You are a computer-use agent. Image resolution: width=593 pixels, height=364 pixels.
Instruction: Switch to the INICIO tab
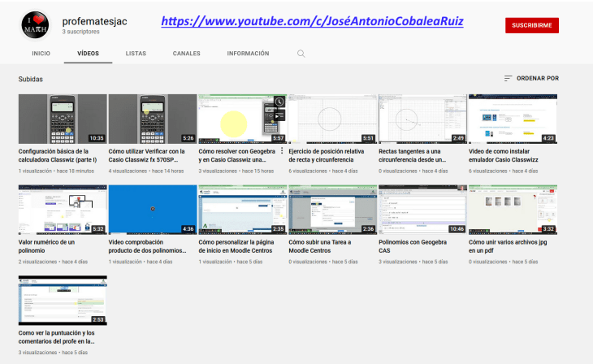click(x=41, y=54)
